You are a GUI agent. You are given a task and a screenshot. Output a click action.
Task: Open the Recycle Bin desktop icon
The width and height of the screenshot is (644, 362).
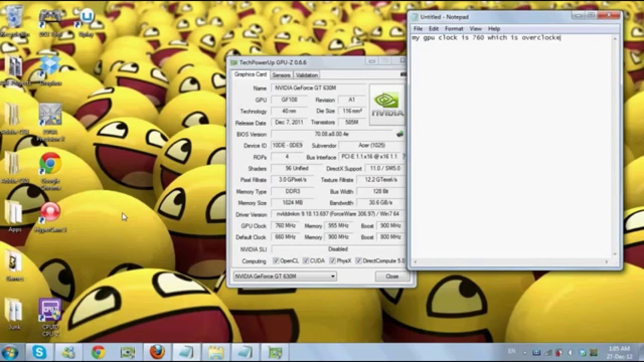(x=15, y=20)
